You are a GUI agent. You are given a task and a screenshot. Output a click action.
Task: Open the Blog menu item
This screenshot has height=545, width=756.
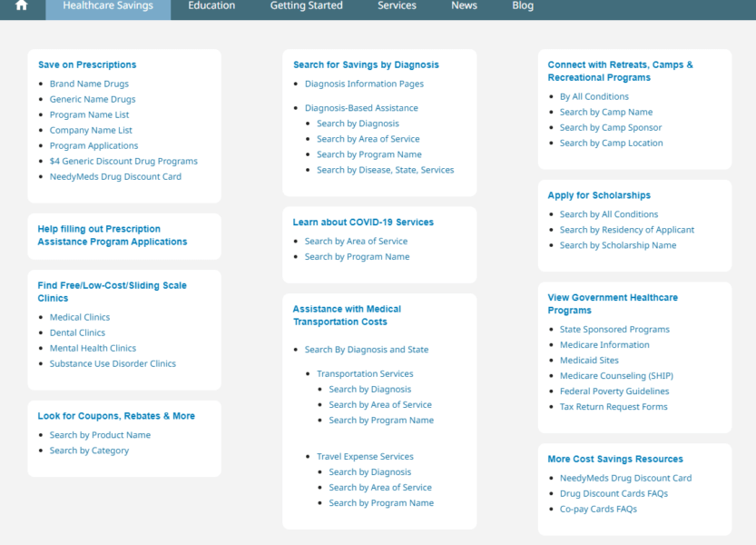523,5
